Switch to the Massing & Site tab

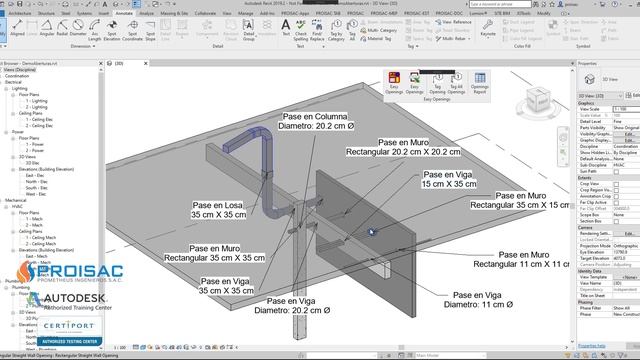174,13
